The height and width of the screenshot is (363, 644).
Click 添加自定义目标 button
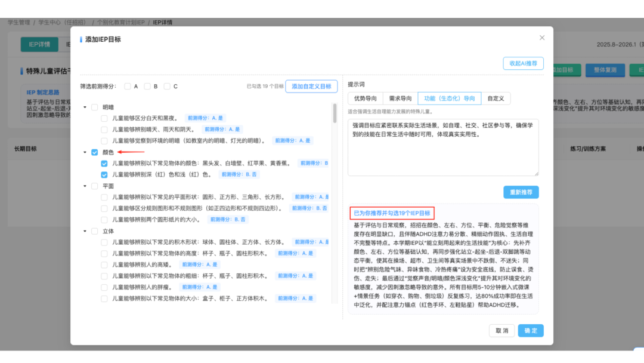tap(311, 87)
